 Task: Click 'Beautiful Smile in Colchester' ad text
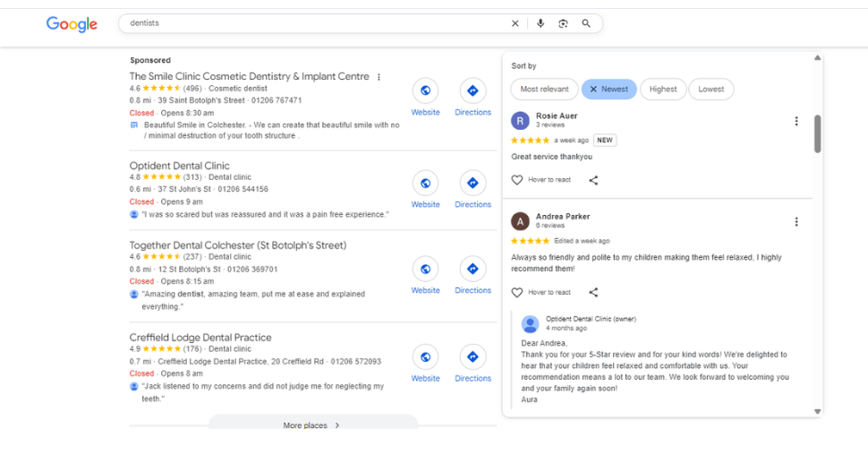(271, 130)
